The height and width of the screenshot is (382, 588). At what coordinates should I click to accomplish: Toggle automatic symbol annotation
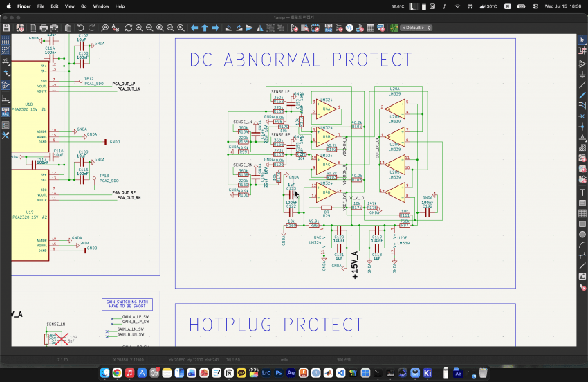click(x=6, y=111)
